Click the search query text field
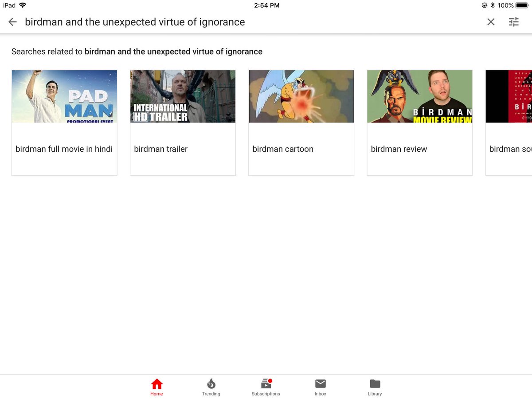The width and height of the screenshot is (532, 399). [x=135, y=22]
